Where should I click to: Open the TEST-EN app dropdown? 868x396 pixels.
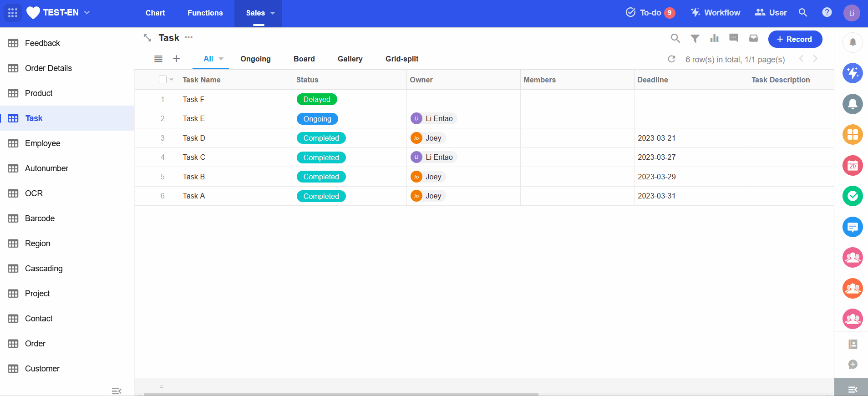(87, 13)
